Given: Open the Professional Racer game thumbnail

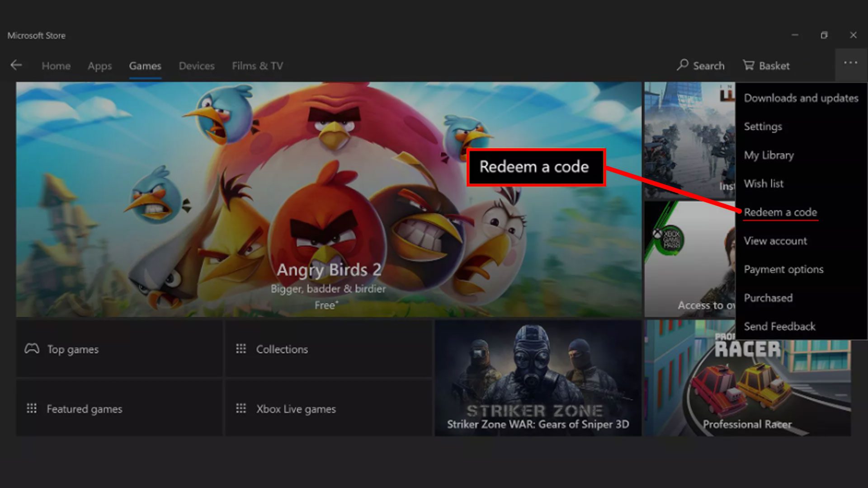Looking at the screenshot, I should click(x=747, y=389).
